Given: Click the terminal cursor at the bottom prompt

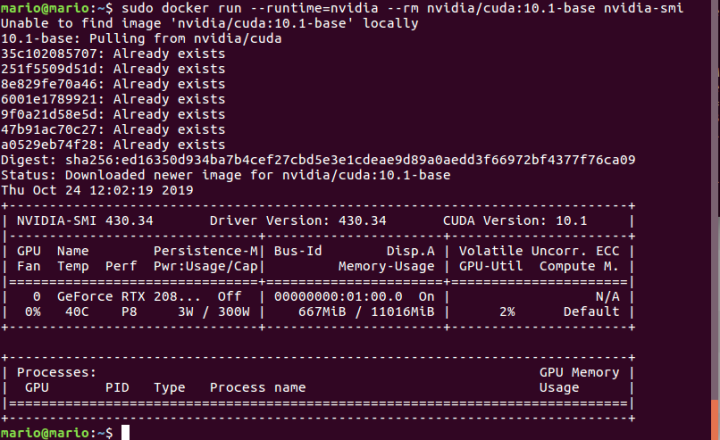Looking at the screenshot, I should tap(125, 433).
